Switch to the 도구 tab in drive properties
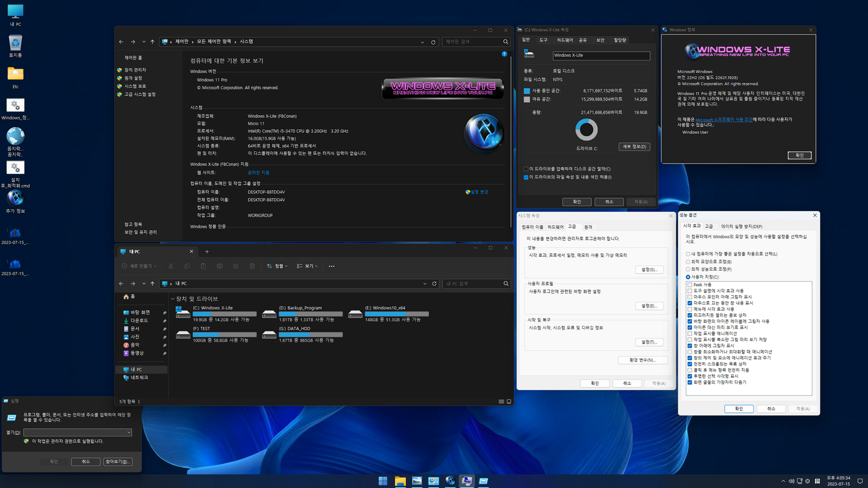 [x=544, y=40]
